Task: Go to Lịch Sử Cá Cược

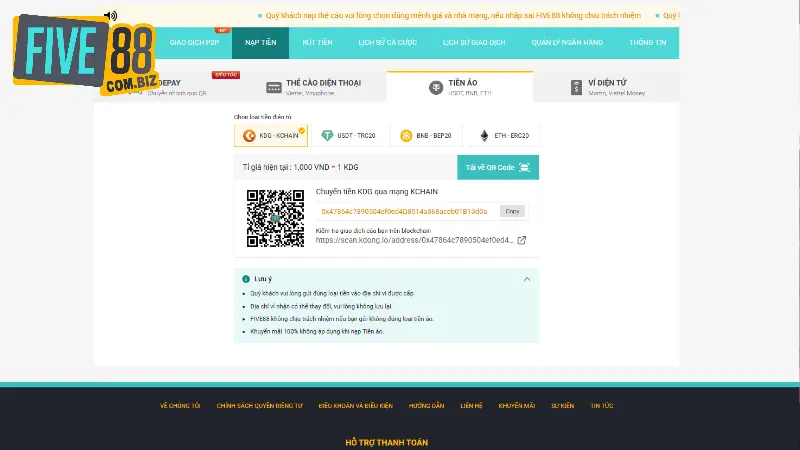Action: tap(388, 43)
